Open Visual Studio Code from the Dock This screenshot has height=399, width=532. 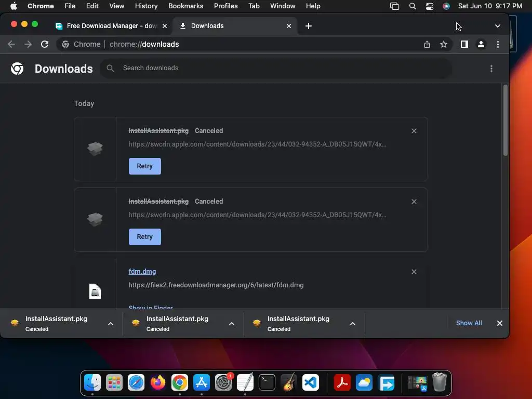click(x=311, y=383)
